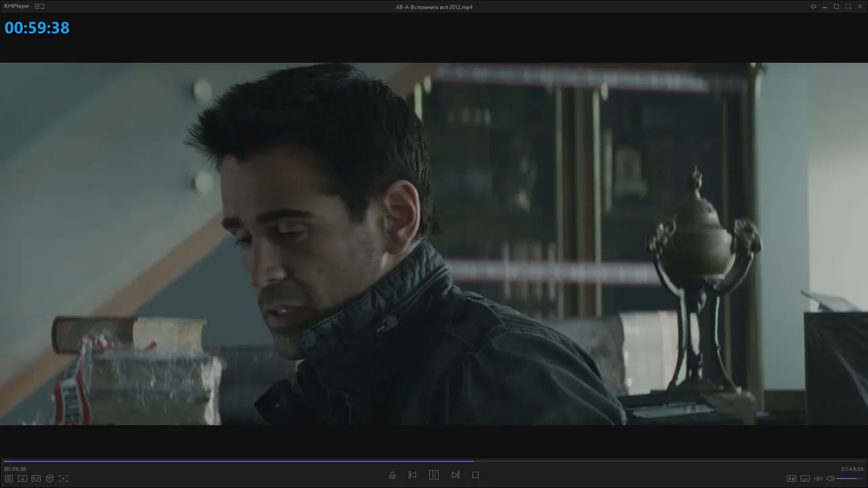Click the video title in the title bar

(434, 7)
